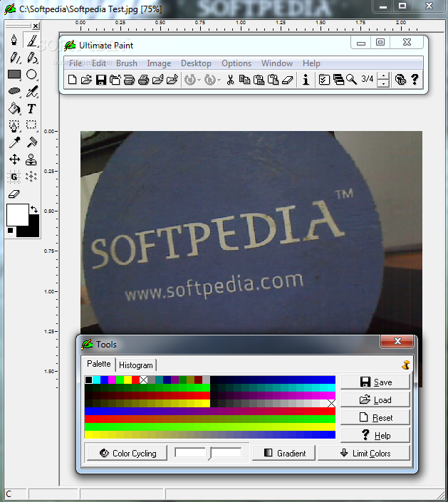Create a new blank image
Screen dimensions: 448x502
pos(73,80)
